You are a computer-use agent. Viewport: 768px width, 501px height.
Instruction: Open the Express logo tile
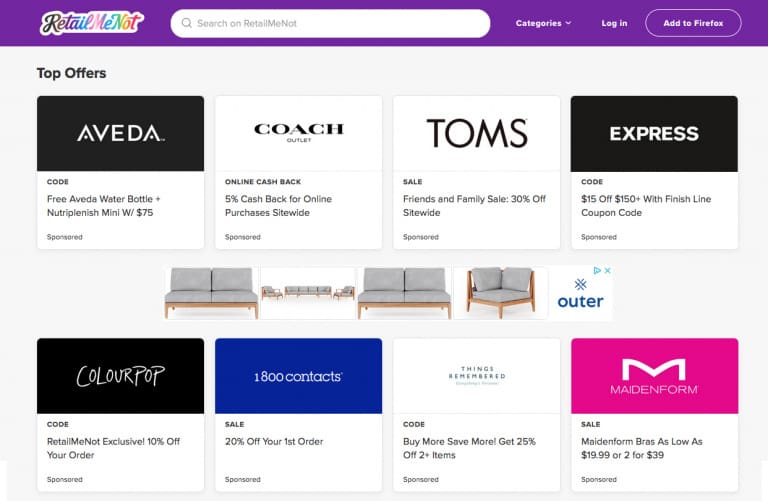pyautogui.click(x=654, y=133)
